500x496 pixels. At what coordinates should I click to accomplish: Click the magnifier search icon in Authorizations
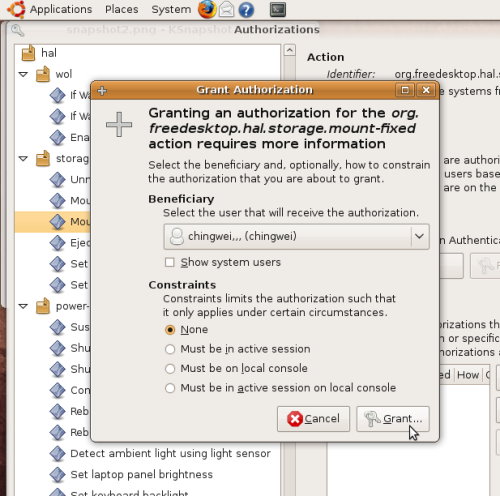click(x=17, y=30)
